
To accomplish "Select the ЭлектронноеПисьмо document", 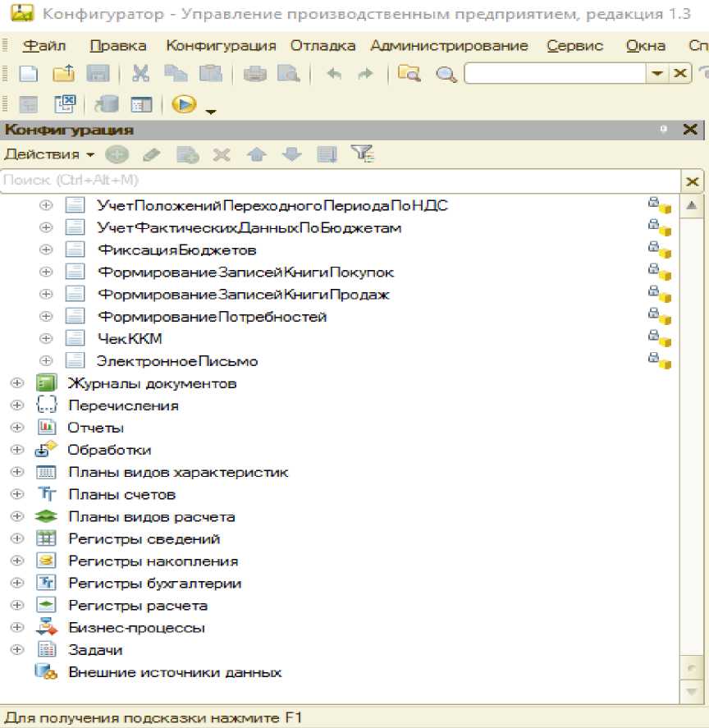I will 177,361.
